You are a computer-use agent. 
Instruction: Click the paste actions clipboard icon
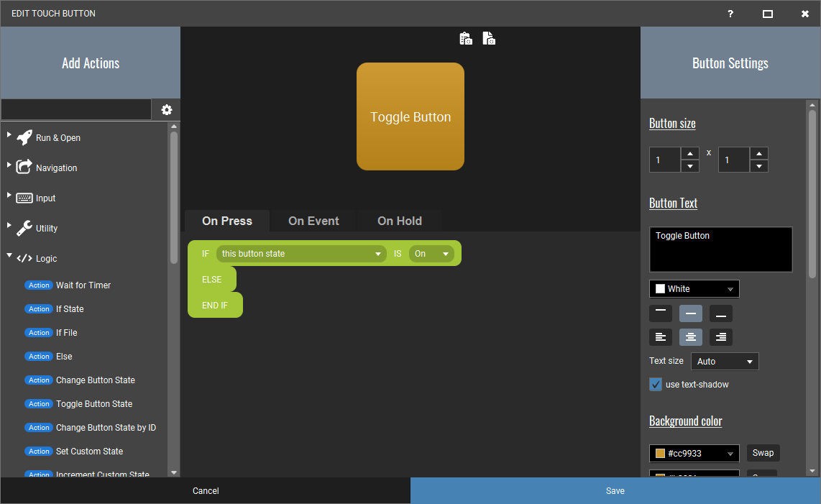[x=465, y=38]
